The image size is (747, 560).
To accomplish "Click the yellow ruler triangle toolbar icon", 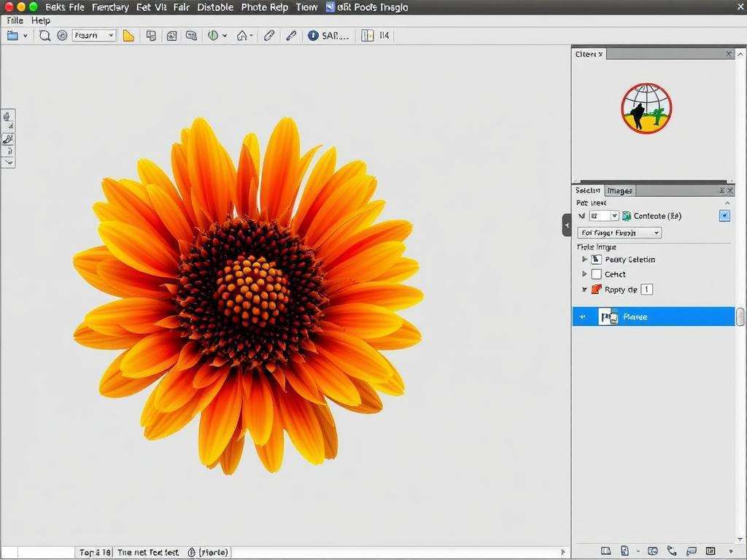I will 128,35.
